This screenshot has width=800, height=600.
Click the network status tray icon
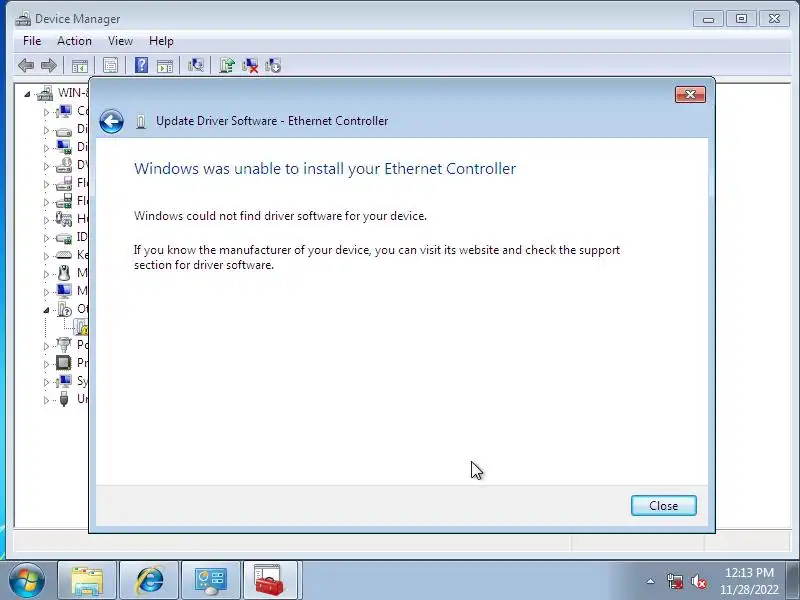(x=674, y=581)
